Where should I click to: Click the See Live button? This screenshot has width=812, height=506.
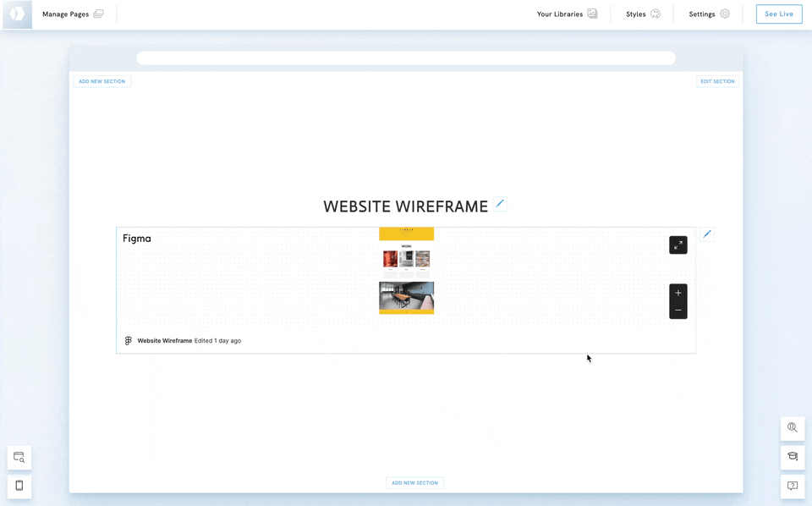778,14
